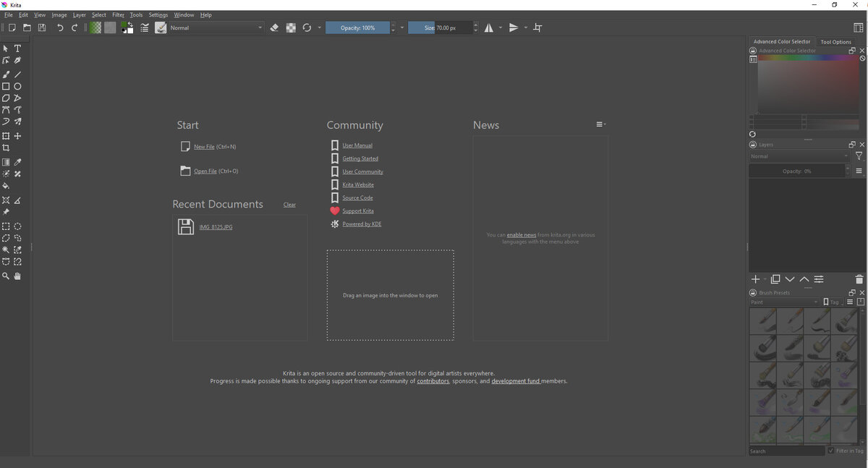This screenshot has height=468, width=868.
Task: Toggle lock on Layers docker
Action: (x=753, y=145)
